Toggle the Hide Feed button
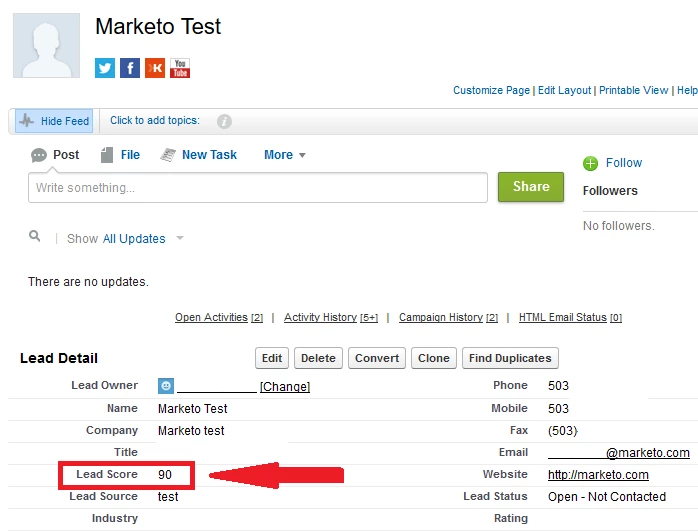 pos(54,121)
